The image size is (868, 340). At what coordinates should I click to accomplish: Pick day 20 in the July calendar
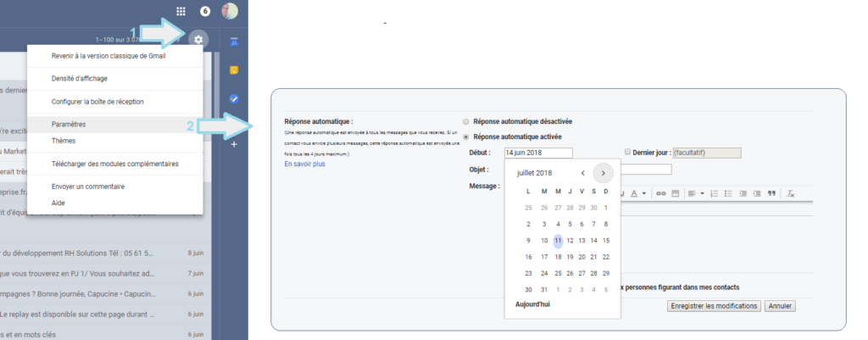581,257
